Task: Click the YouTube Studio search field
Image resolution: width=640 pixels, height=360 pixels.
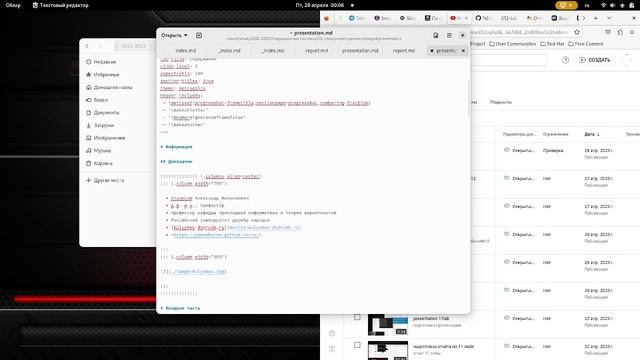Action: [508, 60]
